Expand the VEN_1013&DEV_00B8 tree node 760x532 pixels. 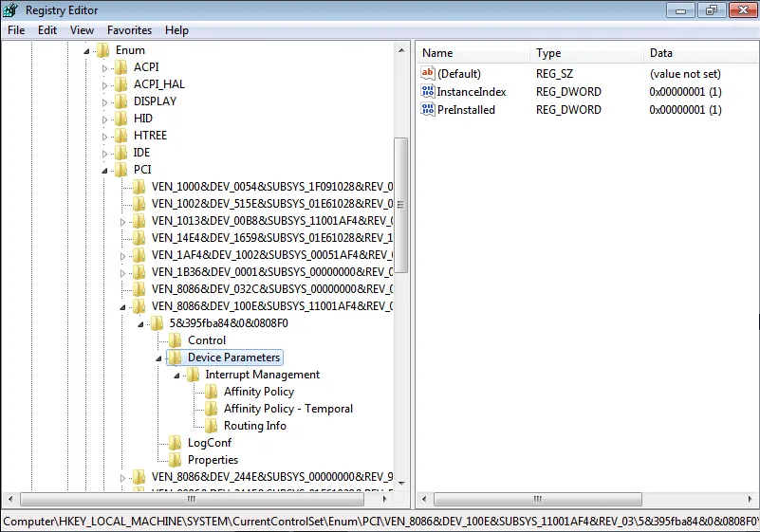[x=122, y=222]
